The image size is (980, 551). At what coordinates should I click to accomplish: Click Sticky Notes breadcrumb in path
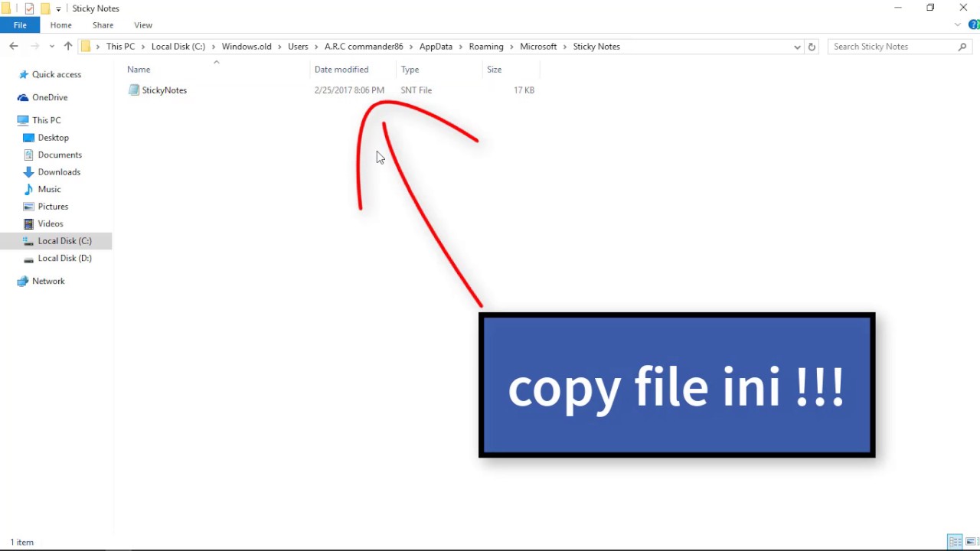pos(596,47)
